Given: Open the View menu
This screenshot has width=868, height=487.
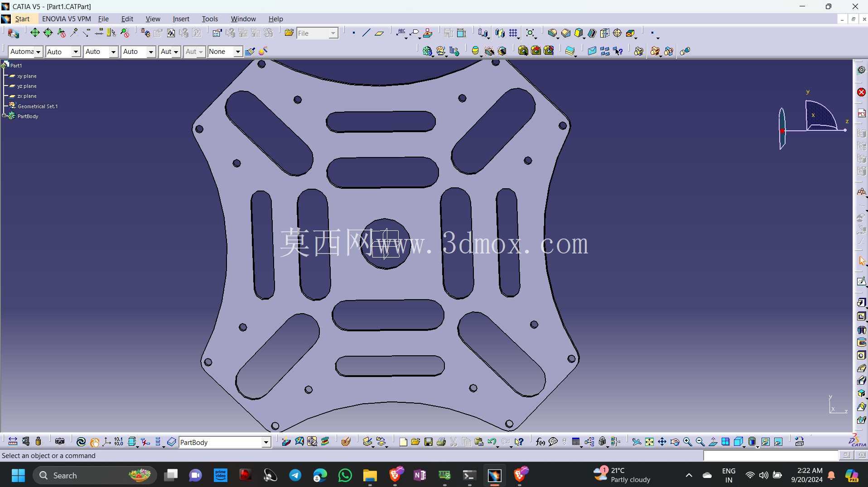Looking at the screenshot, I should coord(153,19).
